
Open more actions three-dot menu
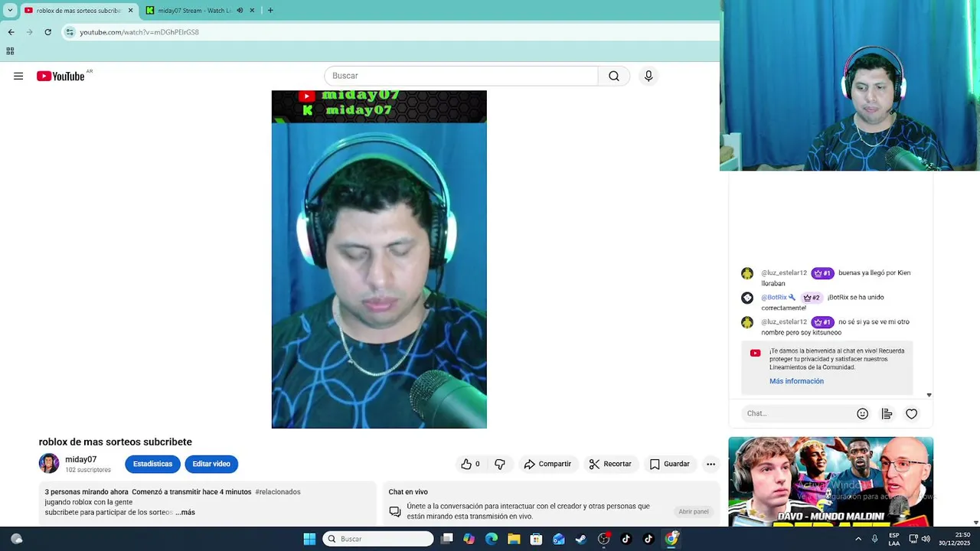coord(710,464)
